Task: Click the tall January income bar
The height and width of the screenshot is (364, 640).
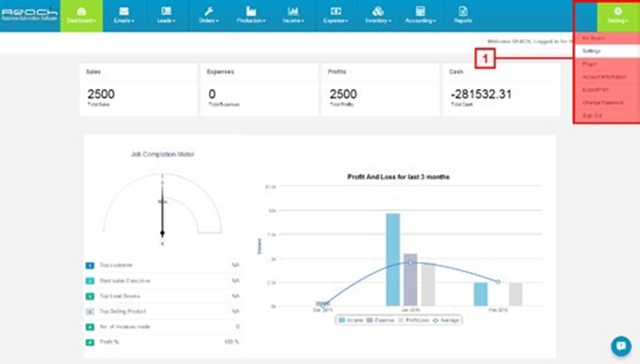Action: coord(393,259)
